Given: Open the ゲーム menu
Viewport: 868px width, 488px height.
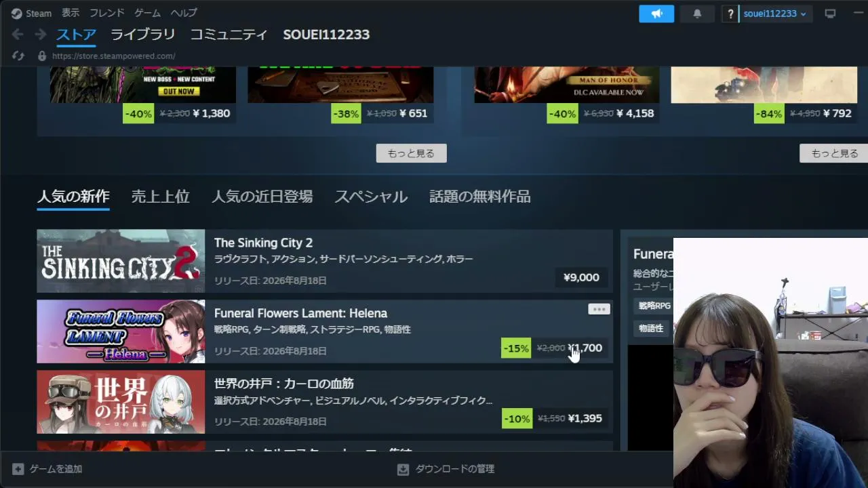Looking at the screenshot, I should click(x=148, y=13).
